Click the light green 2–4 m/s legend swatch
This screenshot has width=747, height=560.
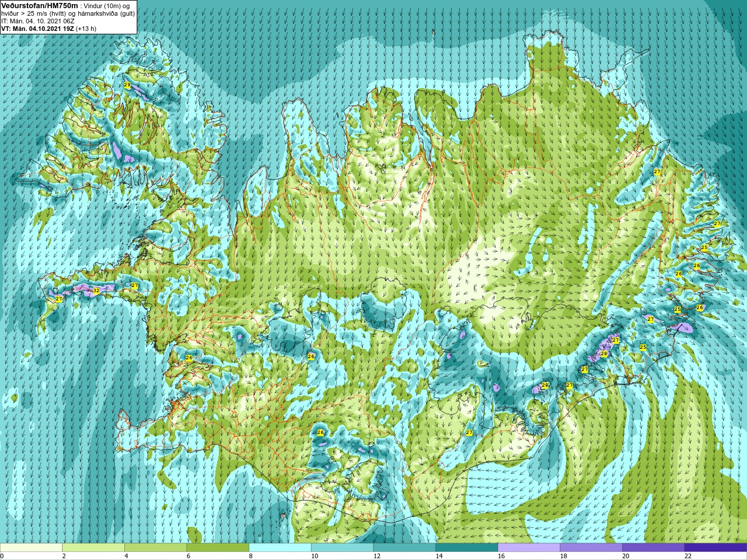click(93, 548)
